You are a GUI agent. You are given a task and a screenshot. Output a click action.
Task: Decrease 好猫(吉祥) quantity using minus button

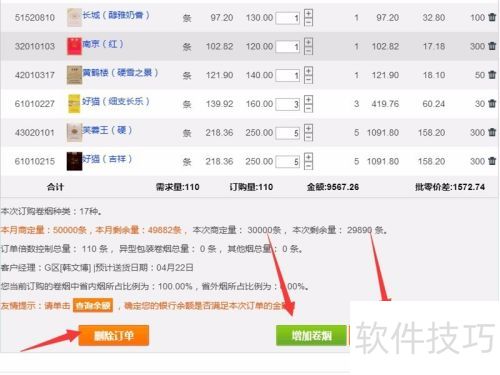pyautogui.click(x=309, y=166)
